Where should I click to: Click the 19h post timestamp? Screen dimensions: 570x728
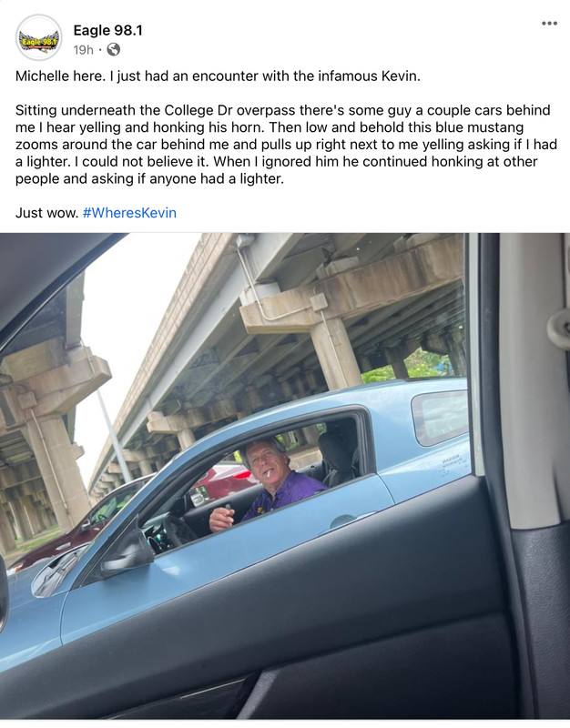[x=83, y=50]
